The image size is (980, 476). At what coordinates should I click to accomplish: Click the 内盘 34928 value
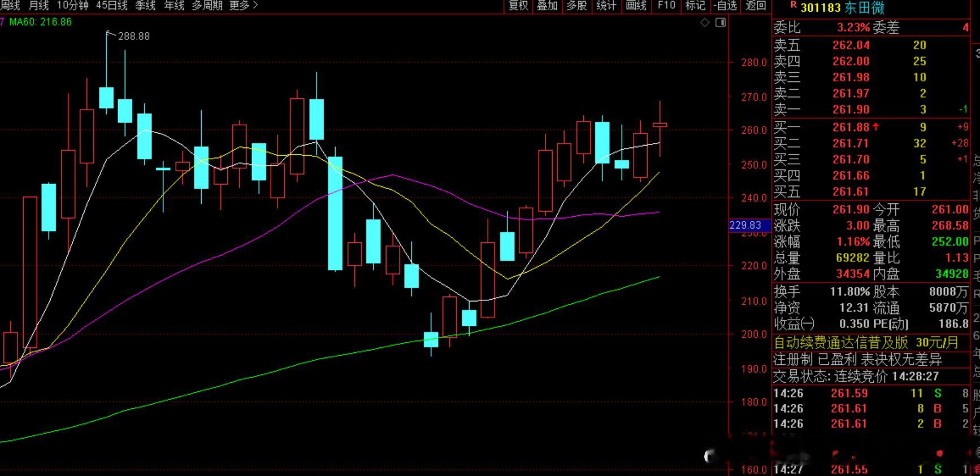click(x=952, y=274)
